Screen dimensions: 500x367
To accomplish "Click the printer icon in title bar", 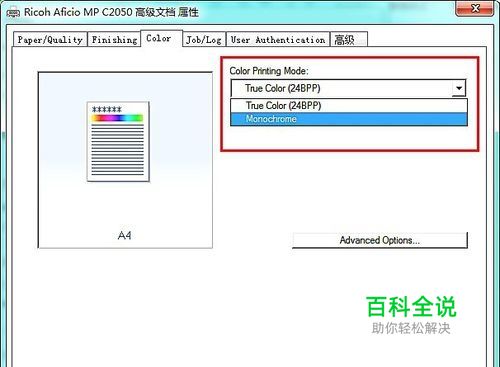I will coord(13,13).
